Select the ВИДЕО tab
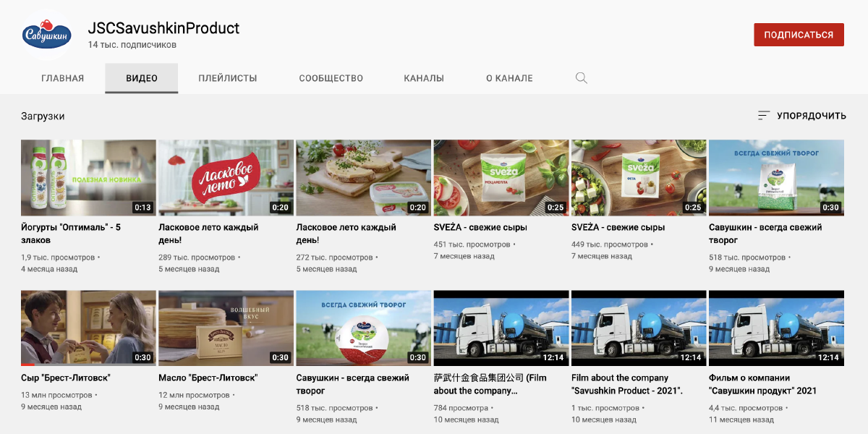 142,78
